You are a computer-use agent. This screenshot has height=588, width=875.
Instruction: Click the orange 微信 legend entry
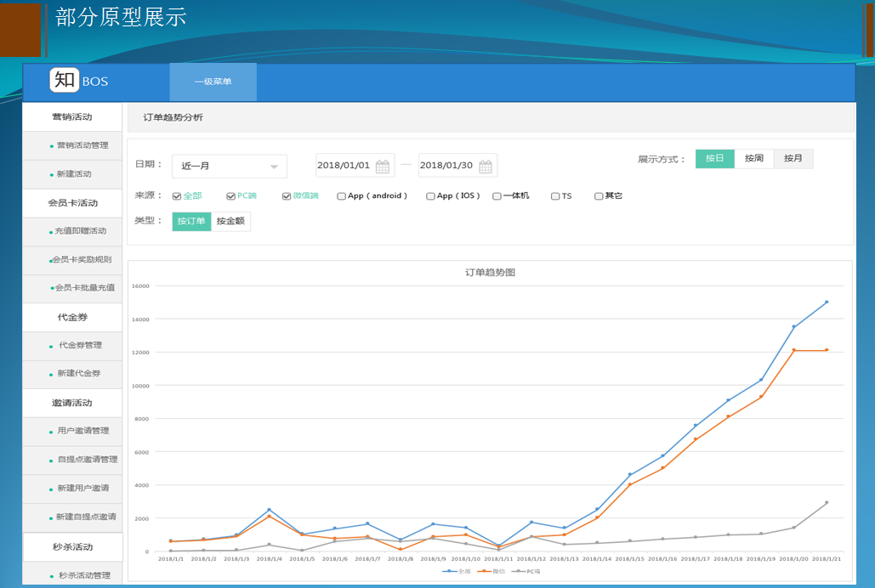[x=491, y=572]
